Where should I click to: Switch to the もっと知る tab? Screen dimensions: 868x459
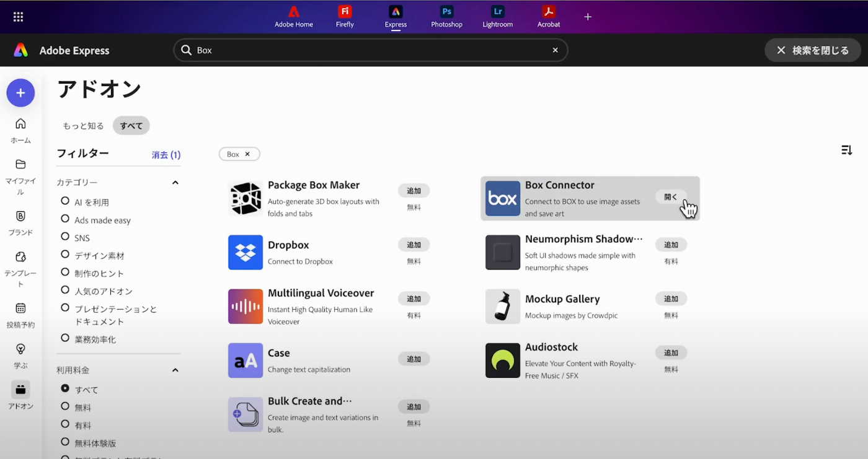coord(83,126)
